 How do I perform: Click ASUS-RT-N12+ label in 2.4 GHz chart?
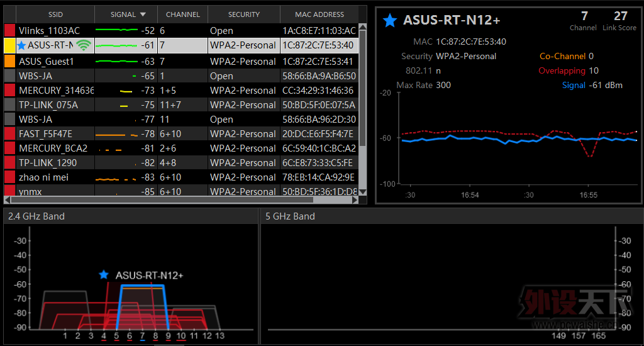[149, 276]
